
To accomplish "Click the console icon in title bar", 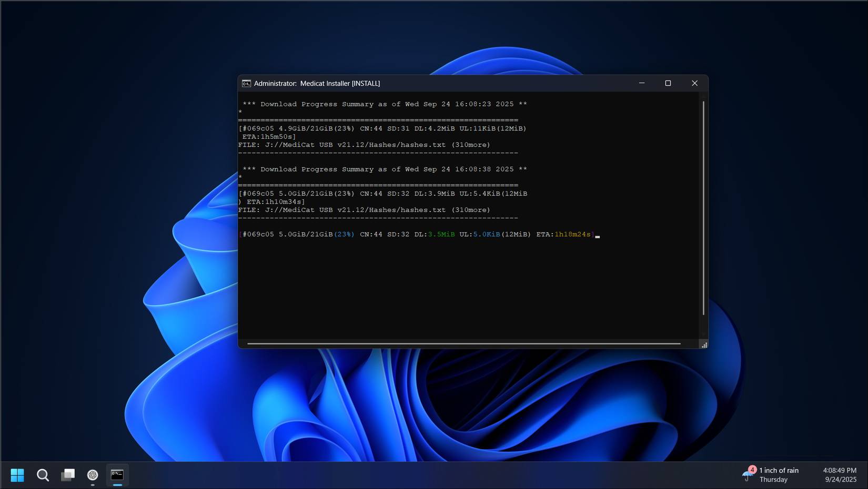I will pyautogui.click(x=246, y=84).
